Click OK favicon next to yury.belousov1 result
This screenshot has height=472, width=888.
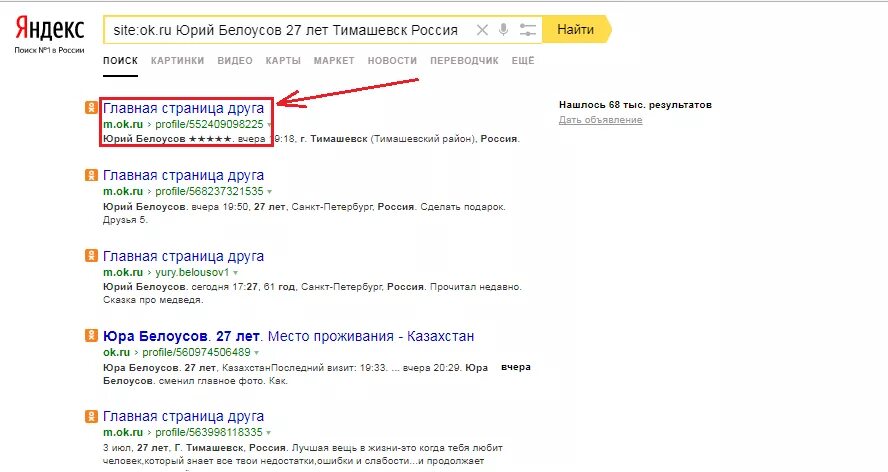pyautogui.click(x=91, y=256)
